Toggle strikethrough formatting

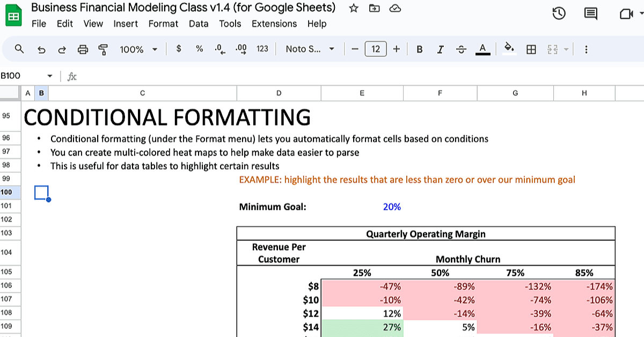[x=461, y=49]
